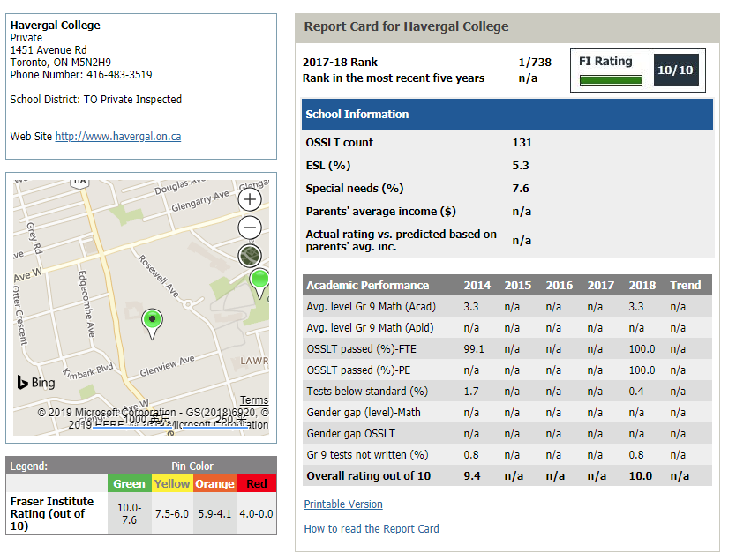Click the Glenview Ave label on the map
Image resolution: width=736 pixels, height=560 pixels.
coord(167,366)
